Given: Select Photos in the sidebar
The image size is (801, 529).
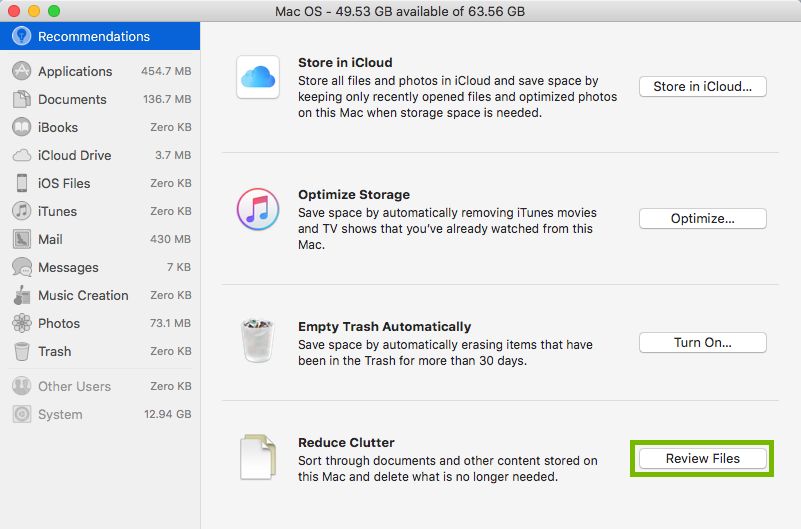Looking at the screenshot, I should pyautogui.click(x=100, y=323).
